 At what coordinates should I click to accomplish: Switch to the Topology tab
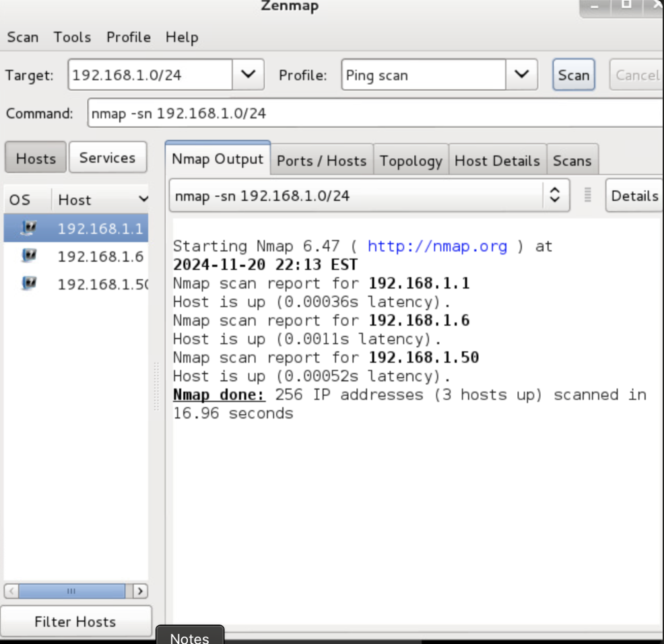coord(411,160)
